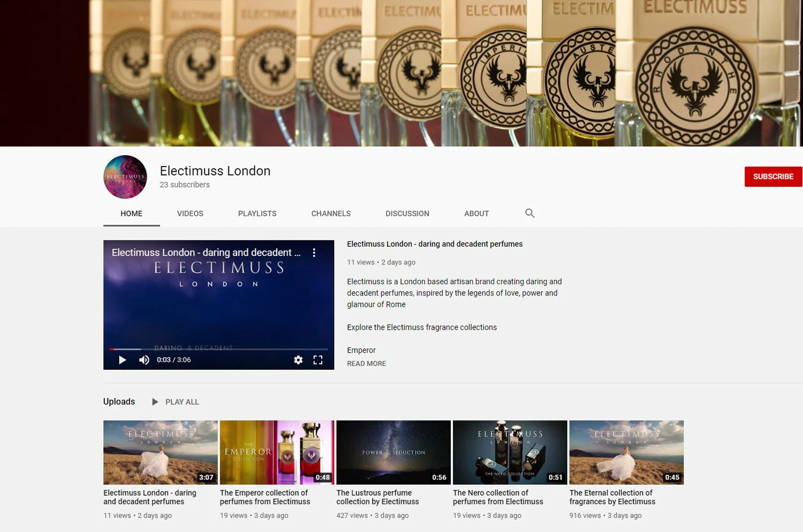The image size is (803, 532).
Task: Click uploads title 'Electimuss London - daring and decadent perfumes'
Action: pyautogui.click(x=150, y=497)
